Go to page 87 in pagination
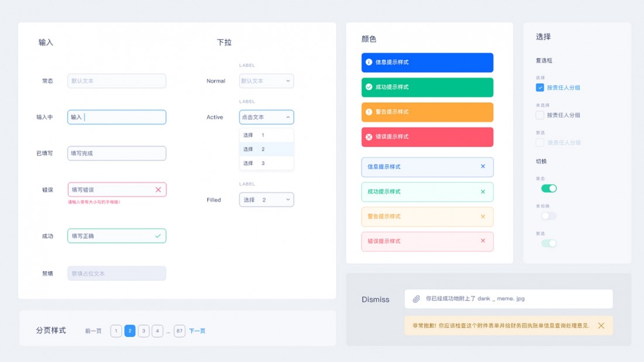Viewport: 644px width, 362px height. pos(179,331)
